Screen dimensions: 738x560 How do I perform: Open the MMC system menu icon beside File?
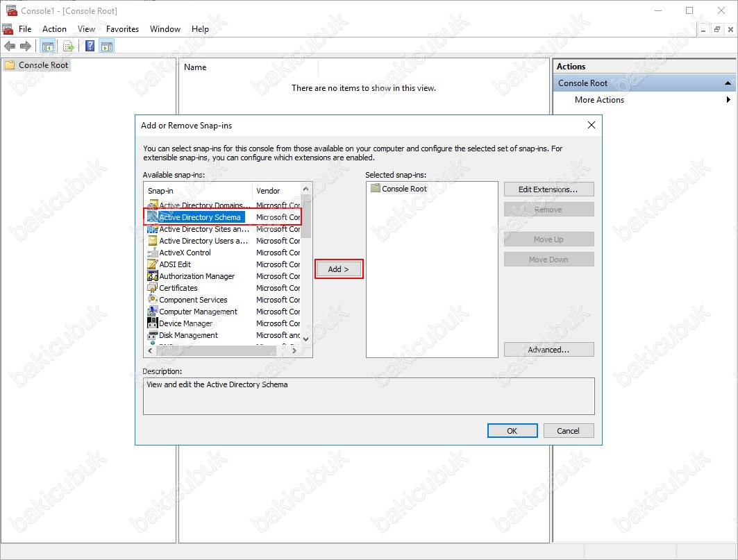pyautogui.click(x=8, y=29)
